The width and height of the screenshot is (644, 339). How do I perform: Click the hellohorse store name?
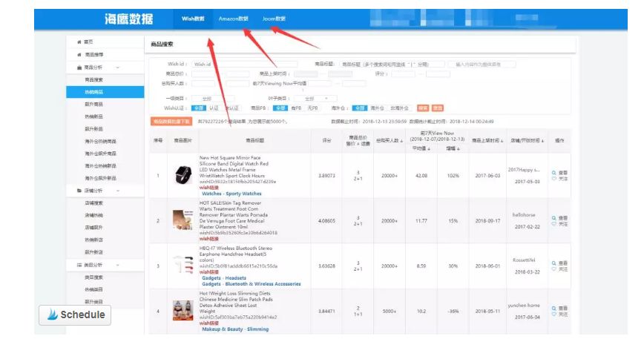pyautogui.click(x=524, y=214)
